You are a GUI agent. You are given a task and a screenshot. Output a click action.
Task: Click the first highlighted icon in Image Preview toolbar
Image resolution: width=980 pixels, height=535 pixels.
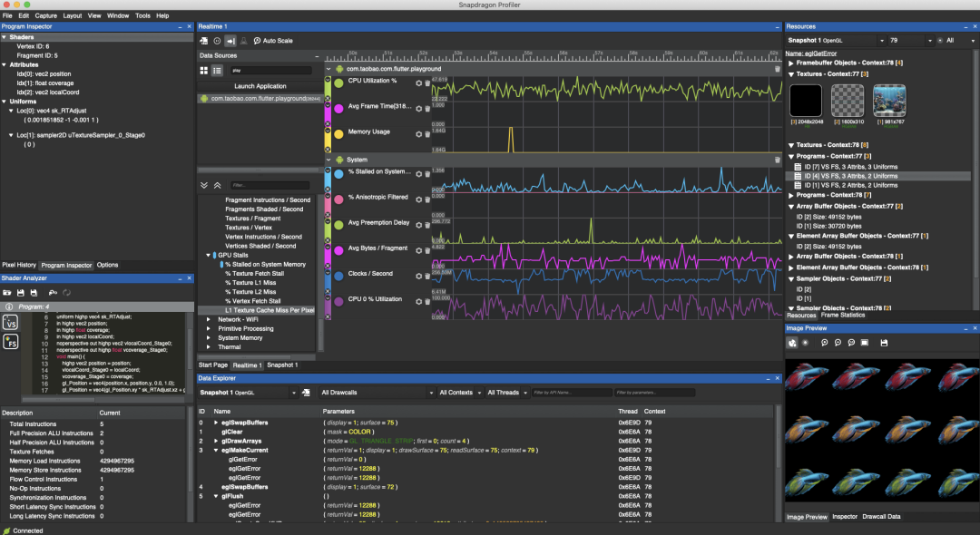792,343
